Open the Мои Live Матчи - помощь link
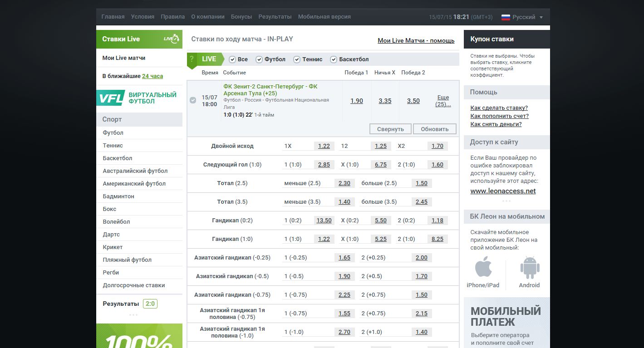 point(416,40)
